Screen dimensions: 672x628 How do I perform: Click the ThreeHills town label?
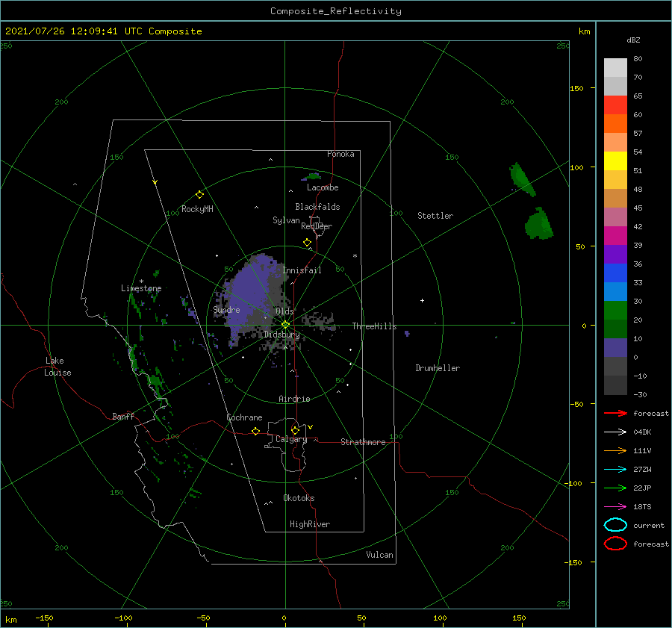click(x=375, y=326)
